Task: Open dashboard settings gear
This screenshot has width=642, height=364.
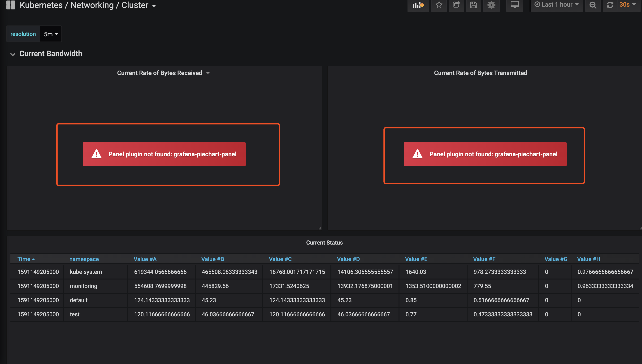Action: coord(491,5)
